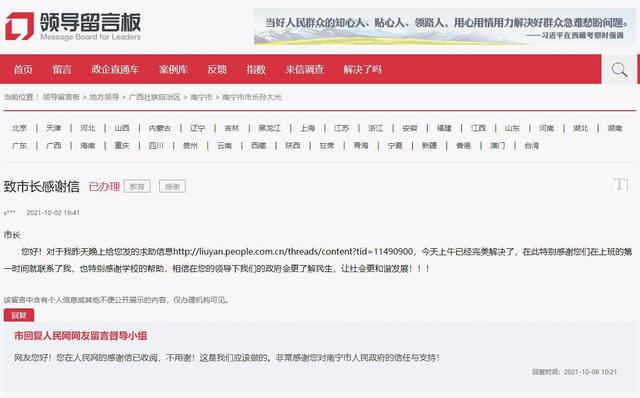Click the 教育 tag button
This screenshot has height=398, width=640.
coord(137,187)
